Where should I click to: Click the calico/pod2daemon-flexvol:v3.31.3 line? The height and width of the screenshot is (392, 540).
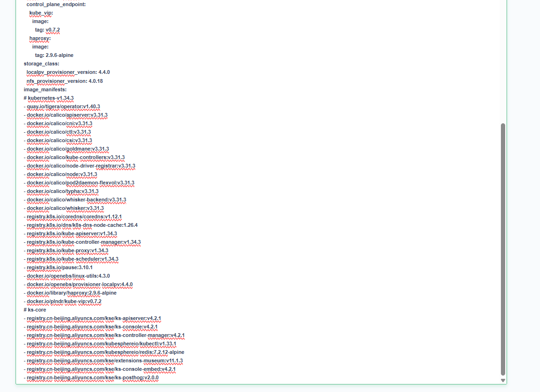click(x=80, y=183)
